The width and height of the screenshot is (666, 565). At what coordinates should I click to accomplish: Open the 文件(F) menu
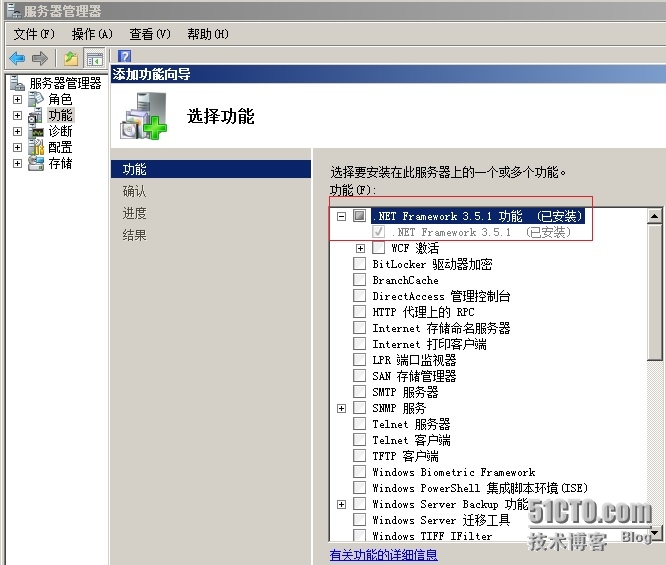(34, 34)
